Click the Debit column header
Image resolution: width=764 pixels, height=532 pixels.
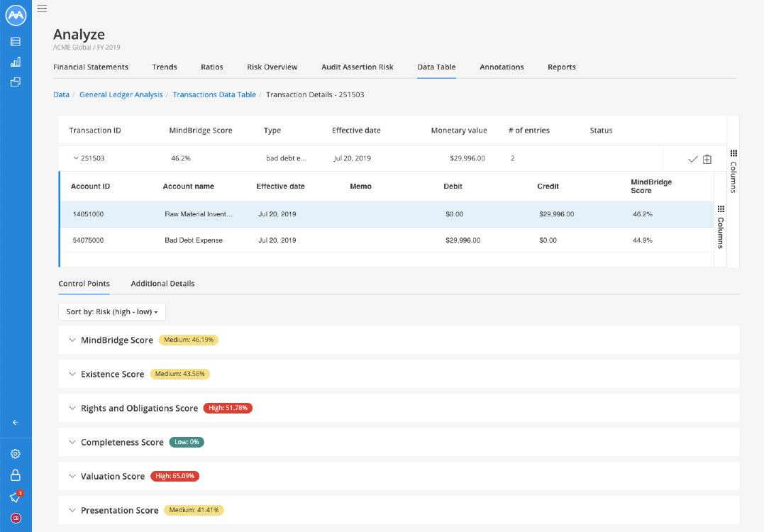[453, 186]
